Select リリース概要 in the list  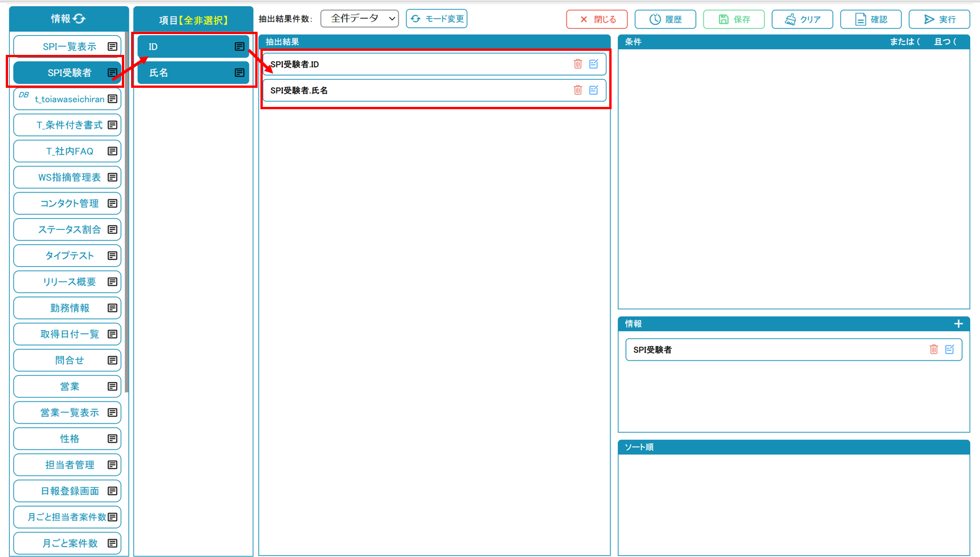coord(68,282)
